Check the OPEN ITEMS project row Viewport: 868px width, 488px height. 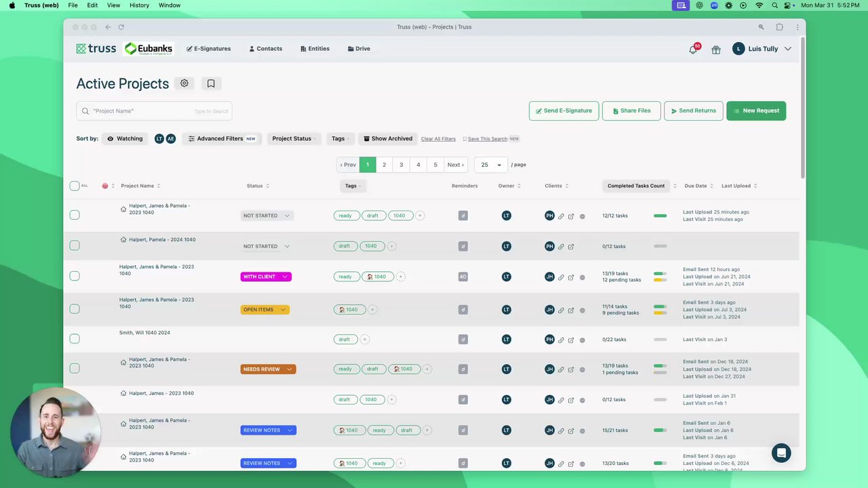point(75,309)
